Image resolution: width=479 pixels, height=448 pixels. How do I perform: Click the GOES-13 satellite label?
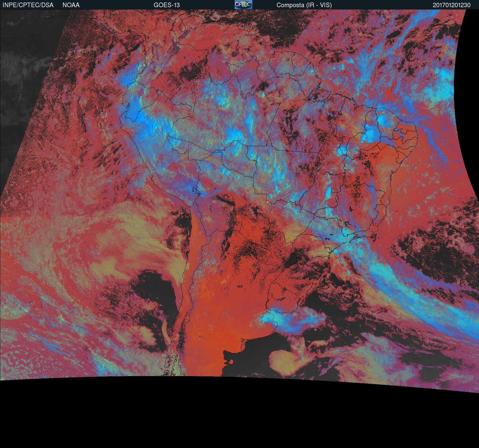[x=166, y=5]
